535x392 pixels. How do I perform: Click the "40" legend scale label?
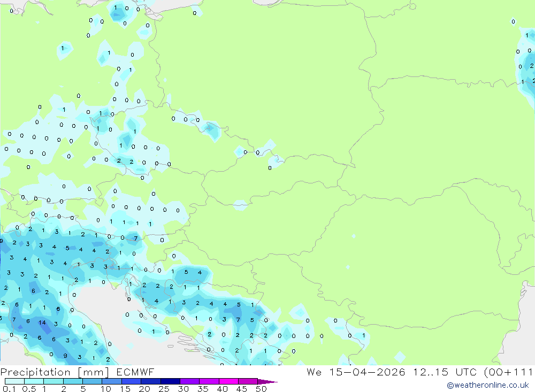click(x=222, y=389)
